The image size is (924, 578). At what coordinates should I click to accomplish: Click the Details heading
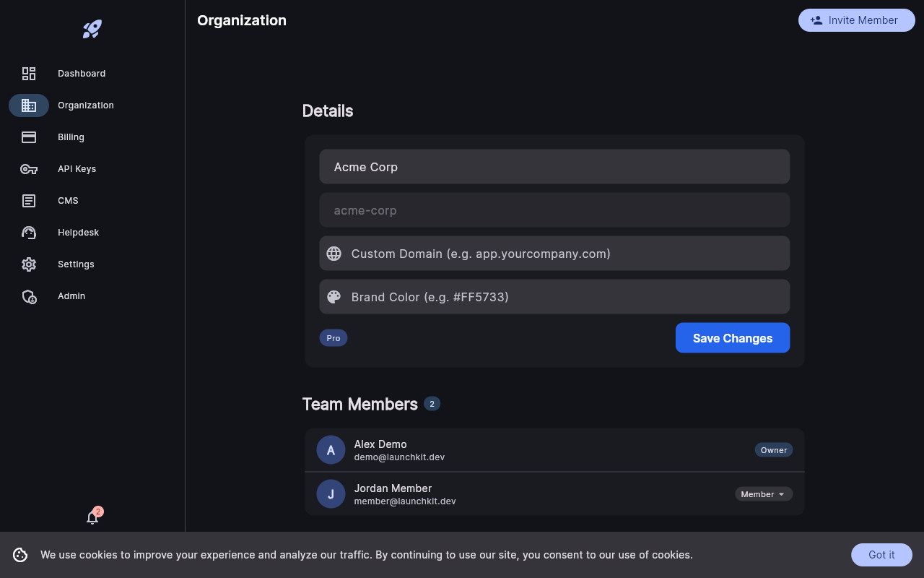click(x=328, y=111)
